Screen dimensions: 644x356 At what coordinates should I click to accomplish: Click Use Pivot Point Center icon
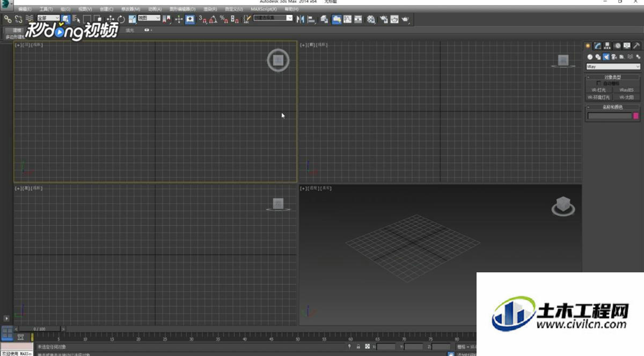click(x=167, y=19)
